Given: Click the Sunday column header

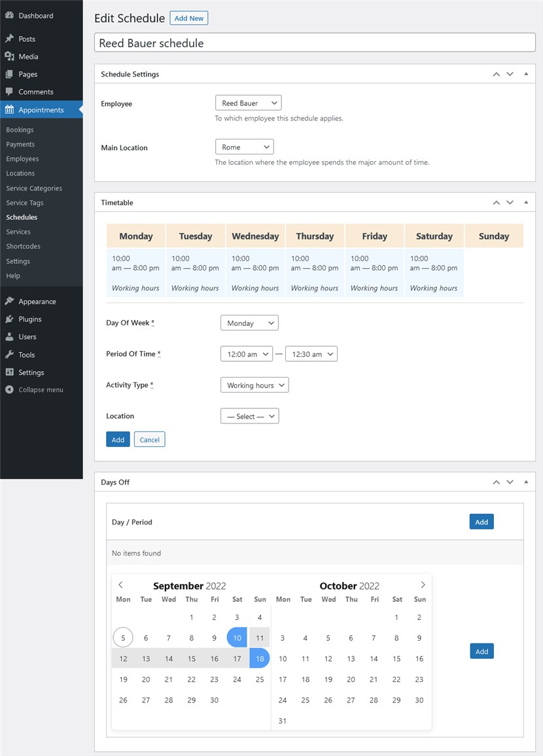Looking at the screenshot, I should [494, 236].
